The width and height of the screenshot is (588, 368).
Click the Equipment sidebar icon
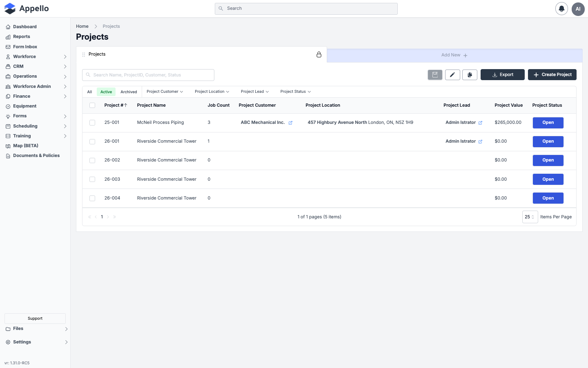(x=8, y=106)
